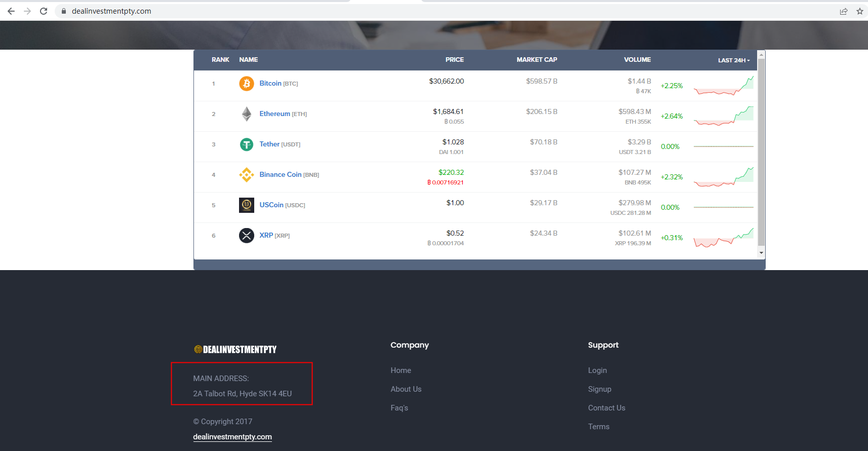Click the XRP 24h sparkline chart

(724, 238)
